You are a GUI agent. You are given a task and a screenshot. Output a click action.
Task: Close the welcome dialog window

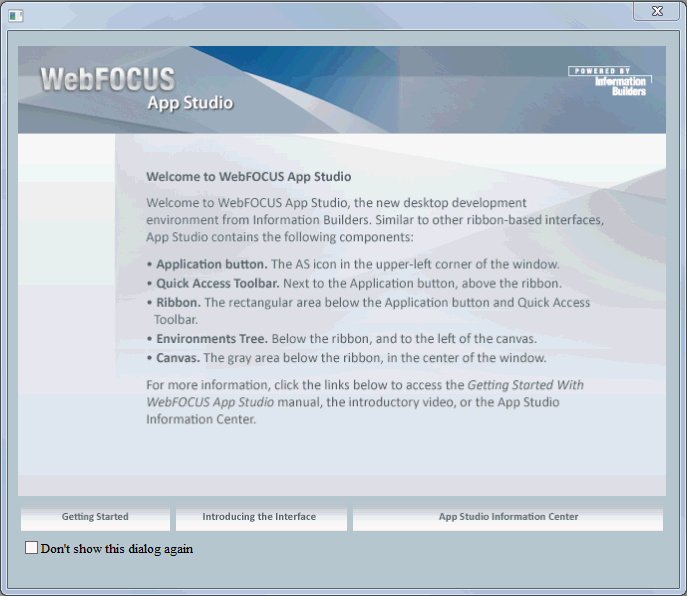tap(656, 11)
